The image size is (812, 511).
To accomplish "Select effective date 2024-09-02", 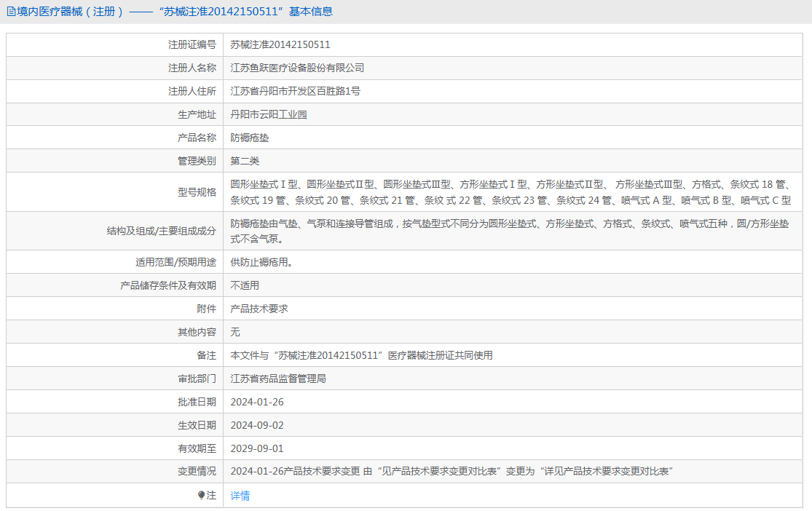I will (257, 425).
